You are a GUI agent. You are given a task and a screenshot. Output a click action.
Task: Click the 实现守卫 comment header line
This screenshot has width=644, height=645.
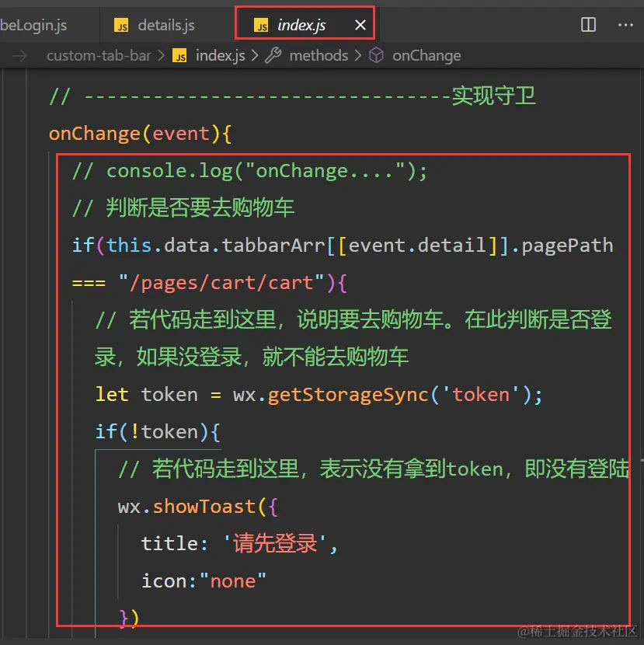[x=292, y=96]
